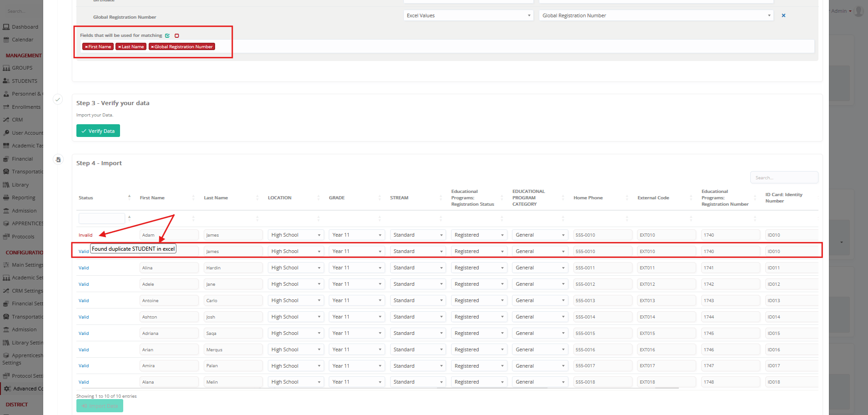
Task: Deselect all matching fields red checkbox
Action: click(x=177, y=35)
